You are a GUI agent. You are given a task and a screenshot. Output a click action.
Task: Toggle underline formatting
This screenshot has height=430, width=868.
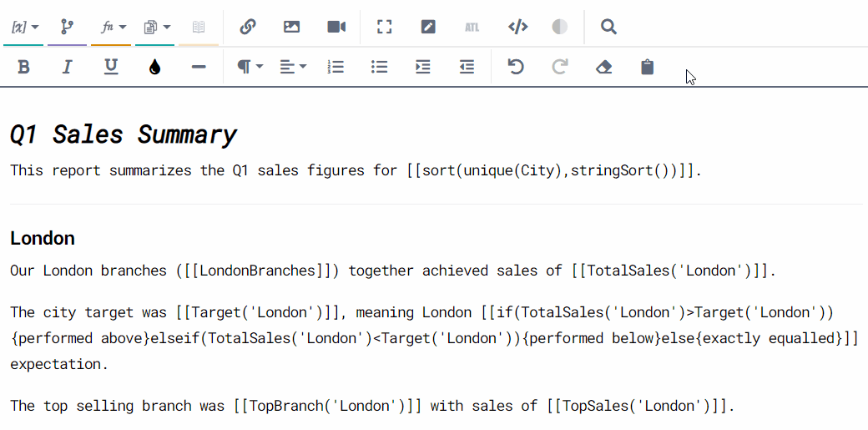111,67
